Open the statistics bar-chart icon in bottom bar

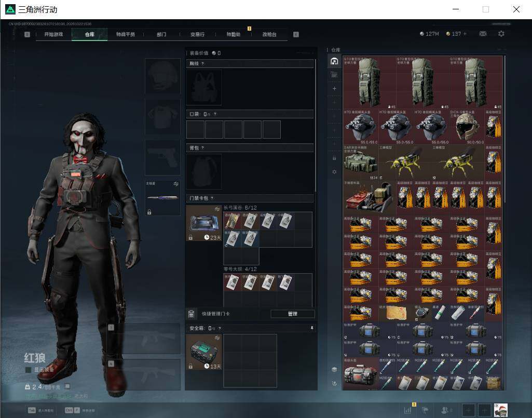[407, 410]
